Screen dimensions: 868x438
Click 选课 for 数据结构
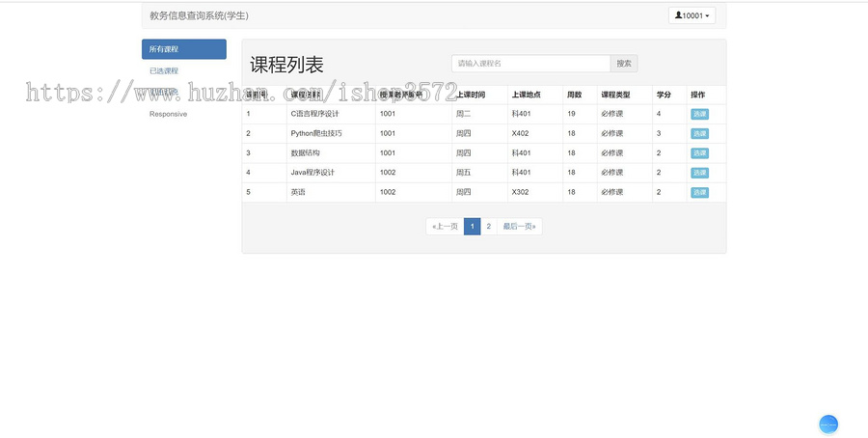pos(700,152)
